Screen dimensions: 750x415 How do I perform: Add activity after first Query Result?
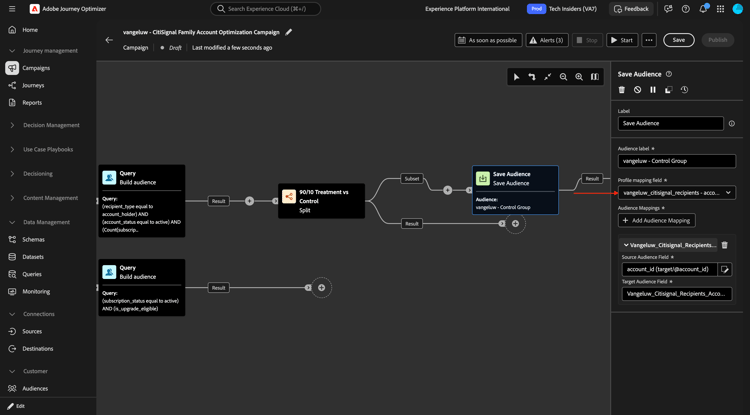pyautogui.click(x=249, y=201)
